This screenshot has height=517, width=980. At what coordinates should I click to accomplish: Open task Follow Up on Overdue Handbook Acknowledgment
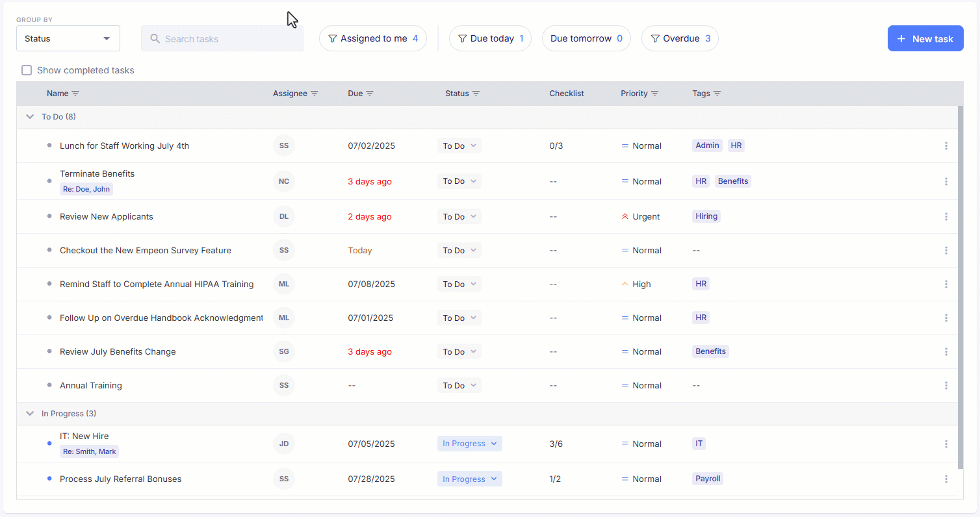click(161, 318)
